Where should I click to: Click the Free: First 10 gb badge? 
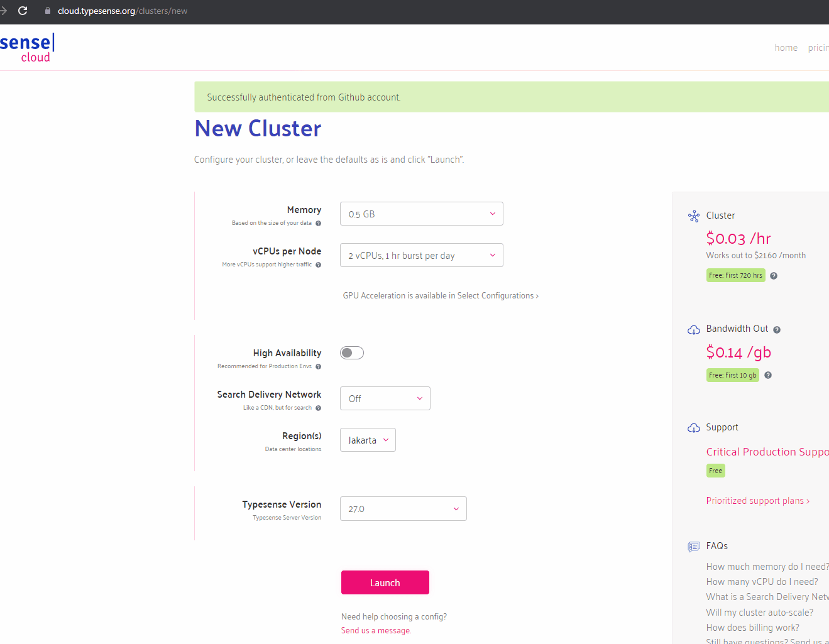pyautogui.click(x=732, y=375)
